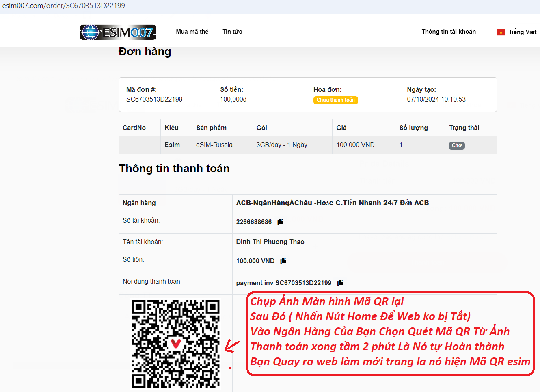Click the quantity value 1 cell
This screenshot has height=392, width=540.
click(420, 145)
